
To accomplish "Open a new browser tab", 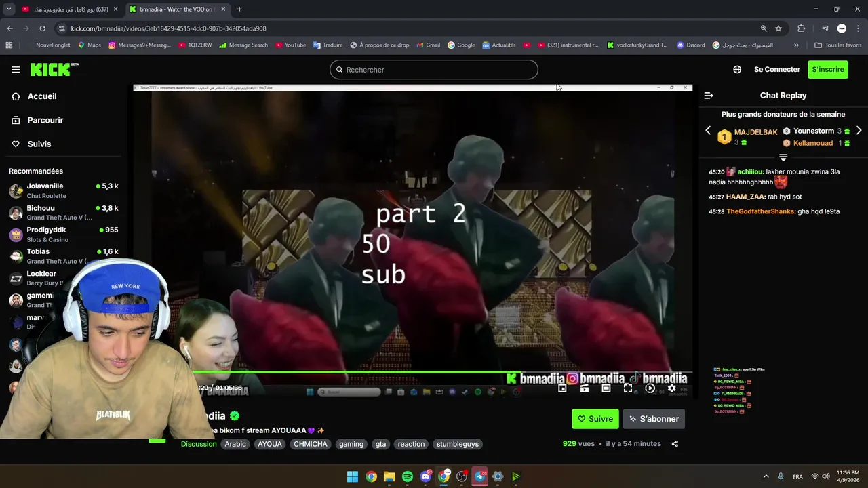I will coord(239,9).
